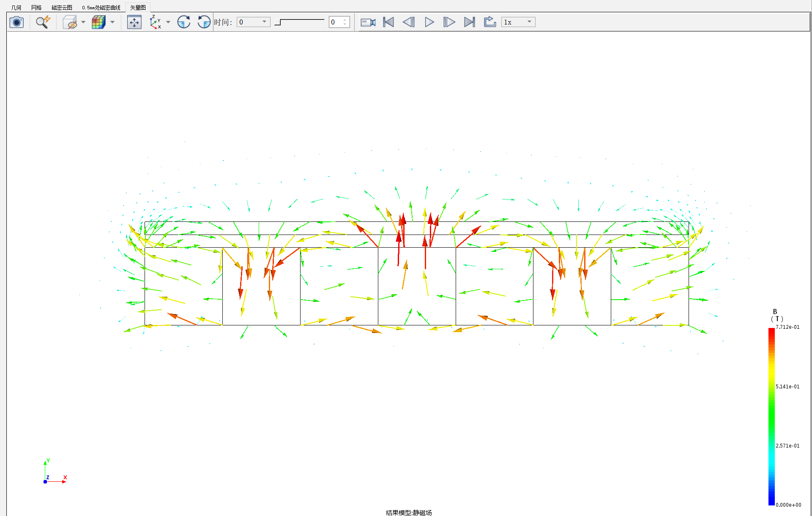Open the 0.5mm处磁密曲线 tab
Image resolution: width=812 pixels, height=516 pixels.
click(x=101, y=8)
